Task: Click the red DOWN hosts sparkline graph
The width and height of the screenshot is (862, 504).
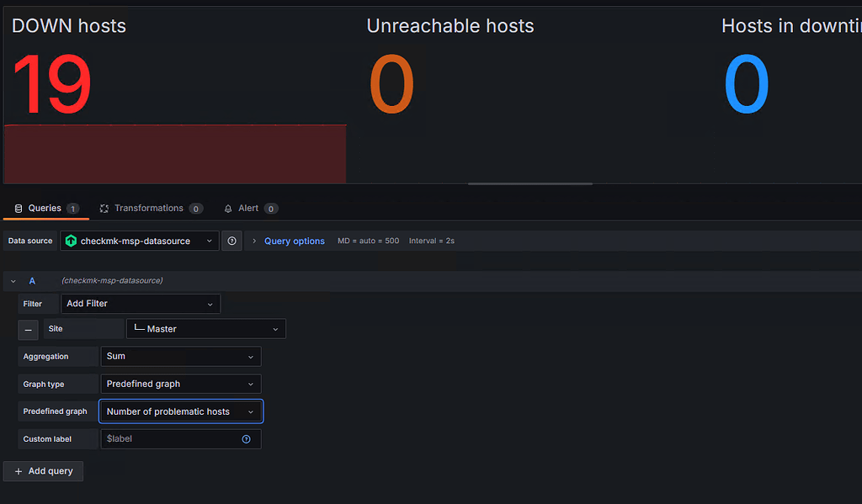Action: coord(174,153)
